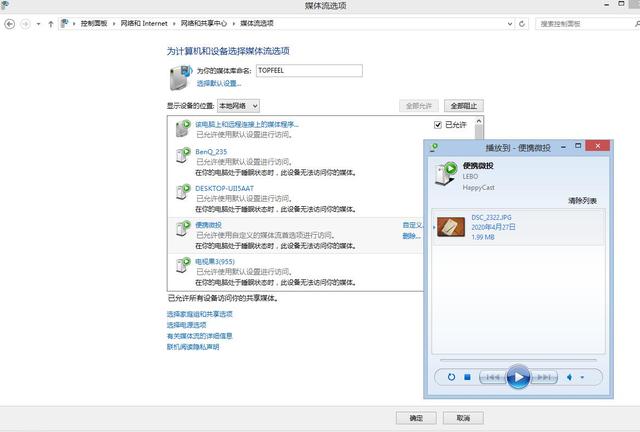The width and height of the screenshot is (640, 432).
Task: Click the Control Panel icon in the address bar
Action: (64, 23)
